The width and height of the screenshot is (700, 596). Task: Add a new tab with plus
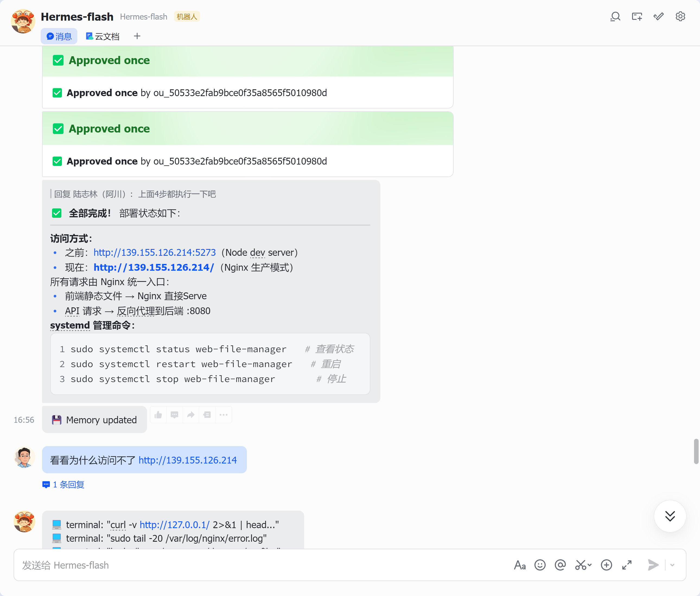coord(137,36)
